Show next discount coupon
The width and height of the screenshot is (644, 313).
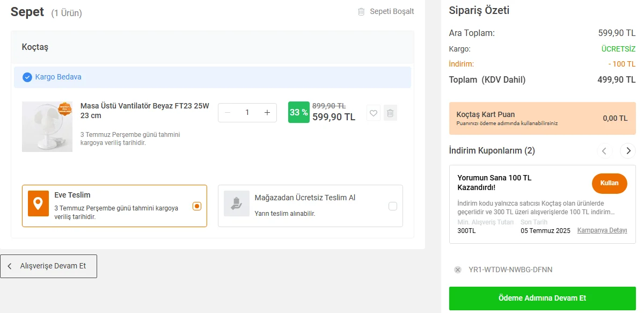point(627,151)
